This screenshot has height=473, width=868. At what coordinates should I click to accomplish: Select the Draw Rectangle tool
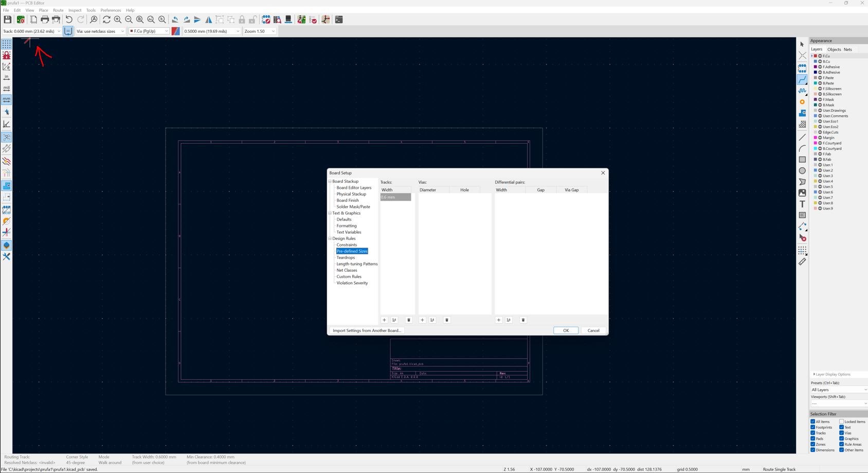pos(802,160)
